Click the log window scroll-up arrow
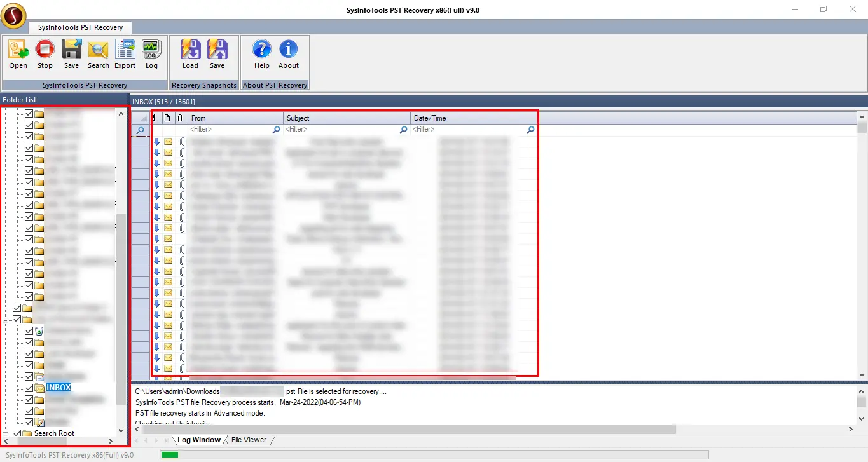 pyautogui.click(x=862, y=391)
